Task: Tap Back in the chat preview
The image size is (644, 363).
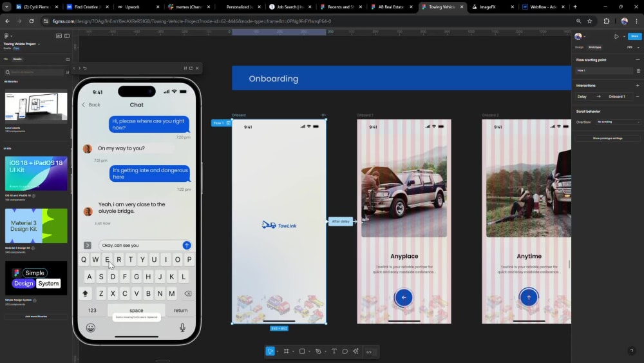Action: (x=91, y=105)
